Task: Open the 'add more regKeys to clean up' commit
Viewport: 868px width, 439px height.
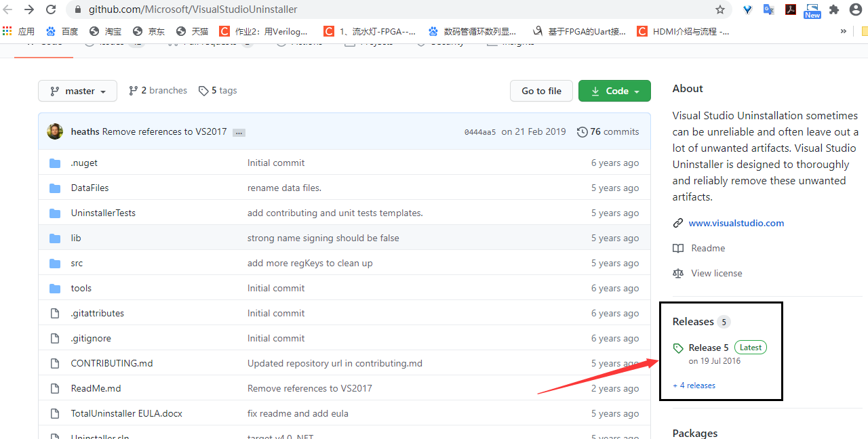Action: tap(310, 263)
